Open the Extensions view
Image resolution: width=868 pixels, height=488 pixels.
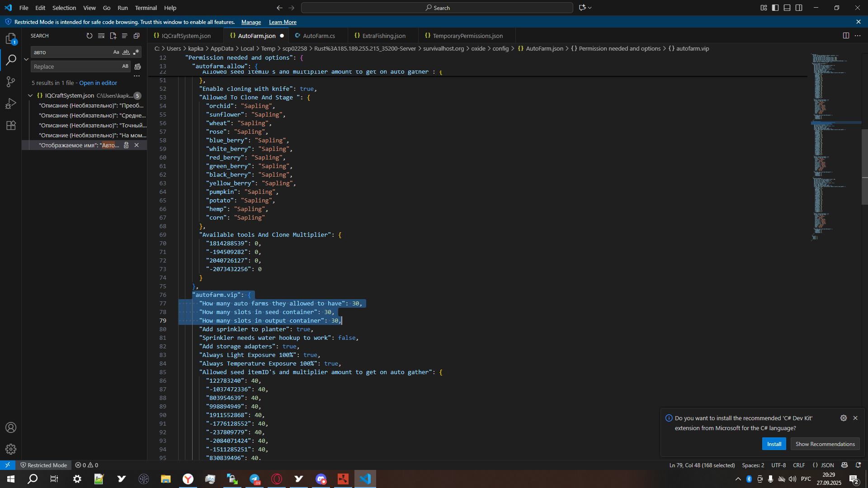11,125
